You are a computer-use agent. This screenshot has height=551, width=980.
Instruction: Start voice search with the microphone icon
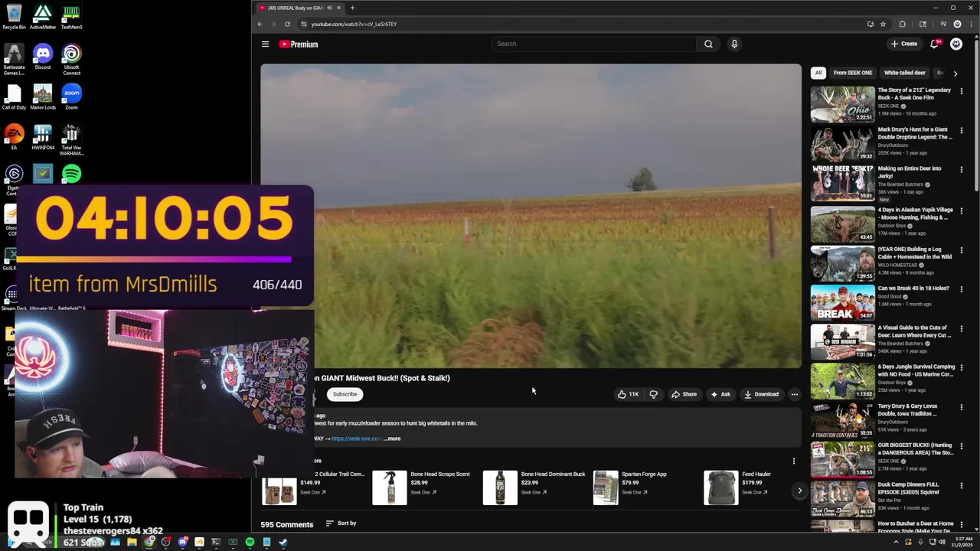[734, 44]
